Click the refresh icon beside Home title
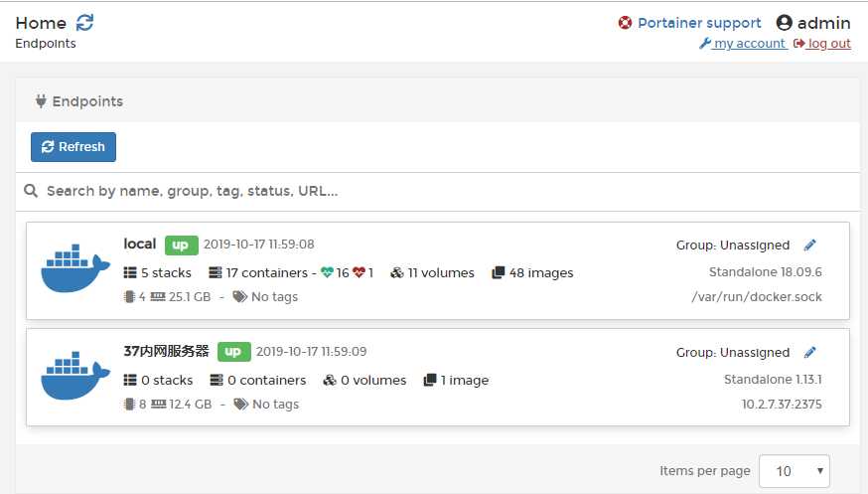 [85, 23]
